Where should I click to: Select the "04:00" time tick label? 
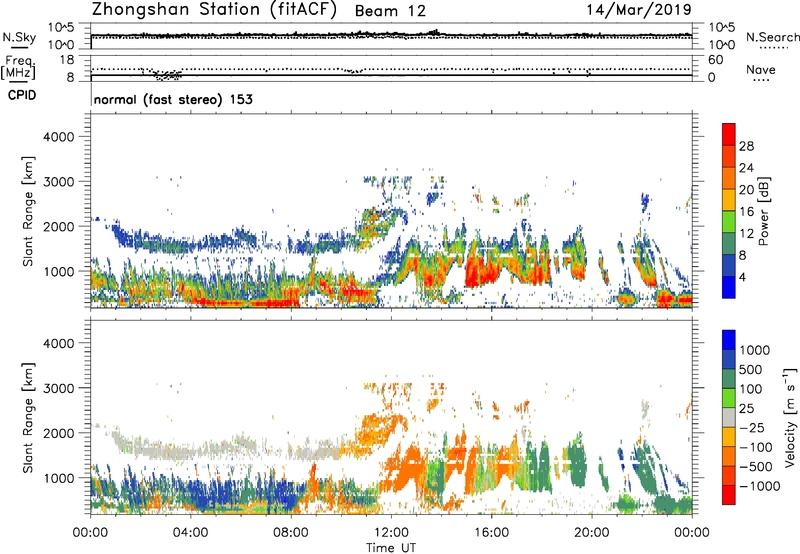point(190,533)
